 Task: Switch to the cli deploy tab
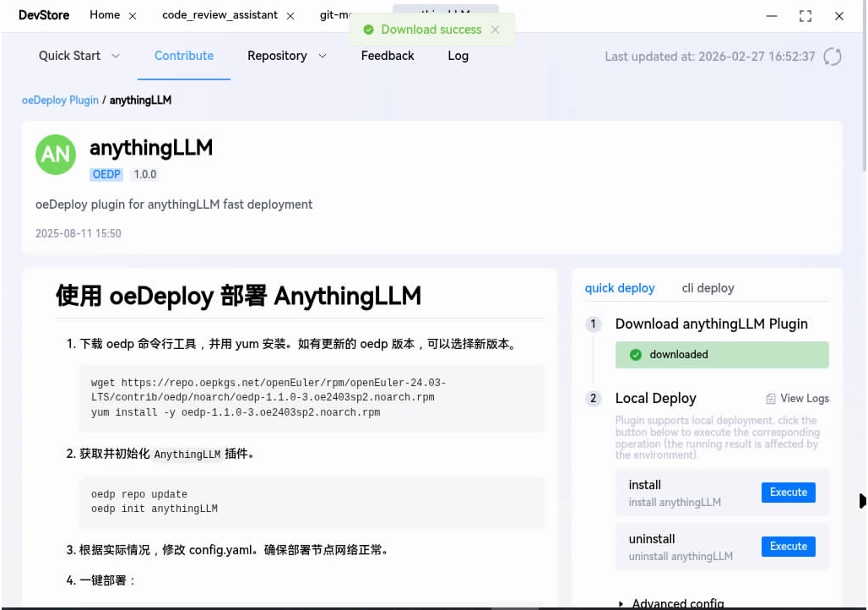(708, 288)
